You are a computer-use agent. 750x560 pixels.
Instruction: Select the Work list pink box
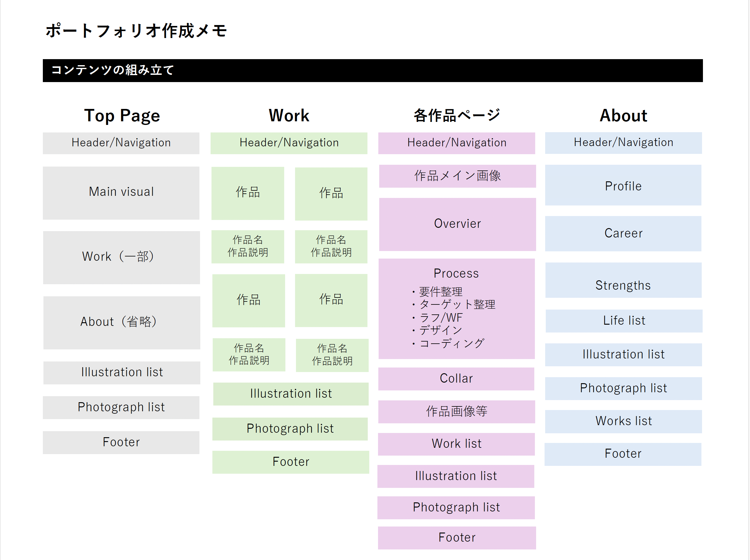tap(456, 444)
